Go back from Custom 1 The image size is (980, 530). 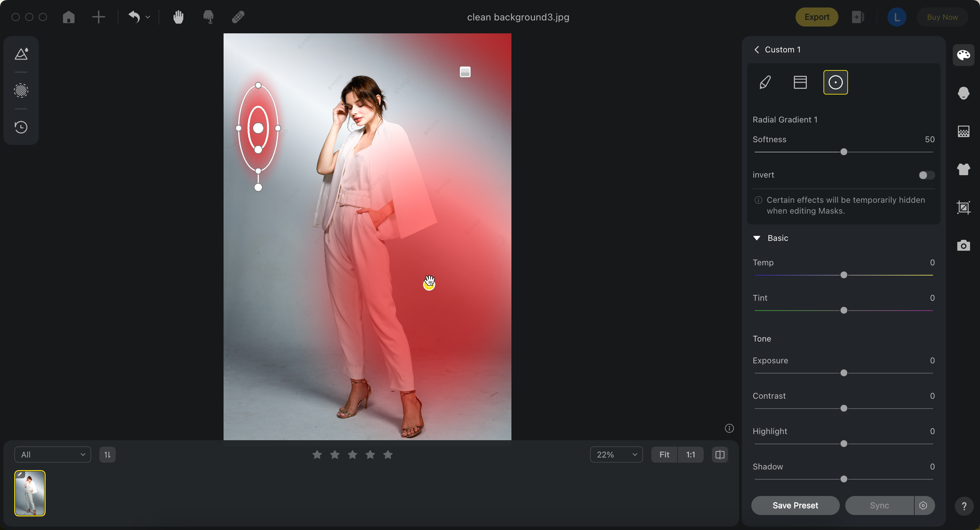click(757, 50)
